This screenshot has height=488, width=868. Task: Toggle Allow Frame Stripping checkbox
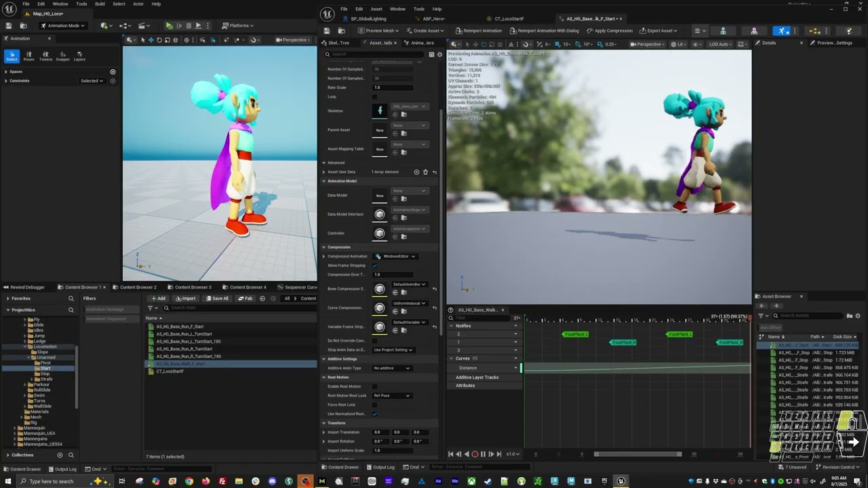pyautogui.click(x=374, y=266)
